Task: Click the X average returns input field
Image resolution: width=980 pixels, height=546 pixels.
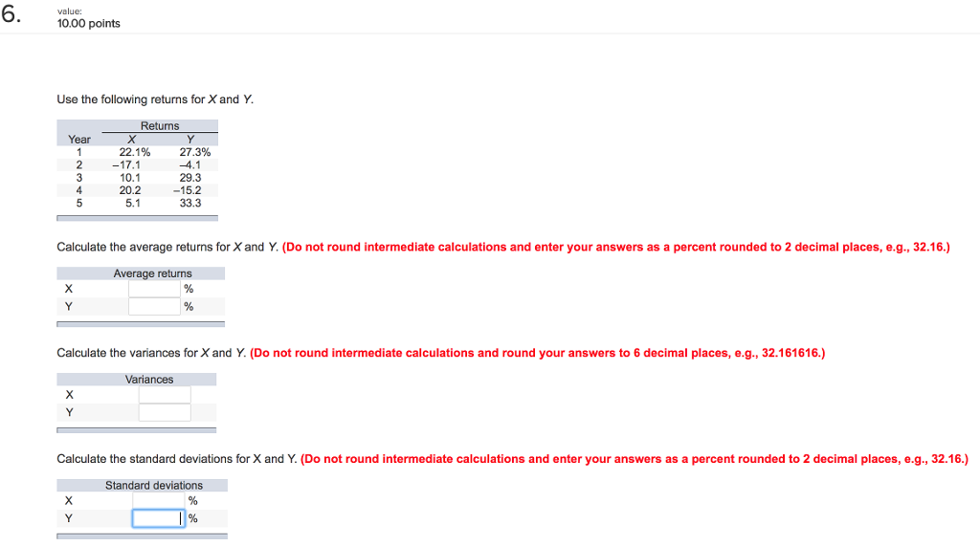Action: tap(154, 289)
